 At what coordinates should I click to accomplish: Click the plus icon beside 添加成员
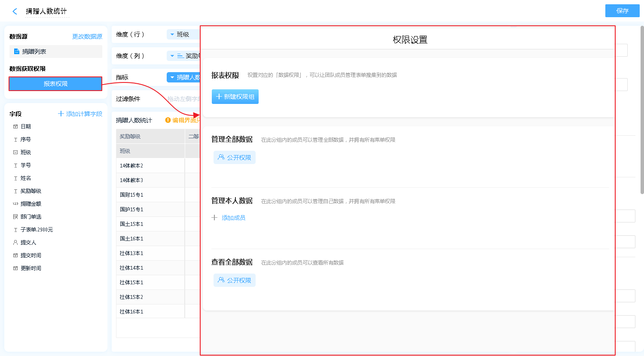click(214, 218)
